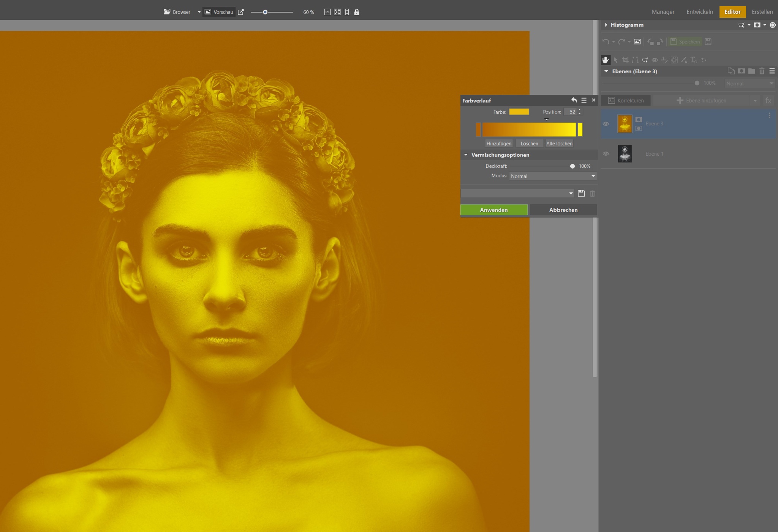Image resolution: width=778 pixels, height=532 pixels.
Task: Select the clone stamp tool
Action: pos(664,60)
